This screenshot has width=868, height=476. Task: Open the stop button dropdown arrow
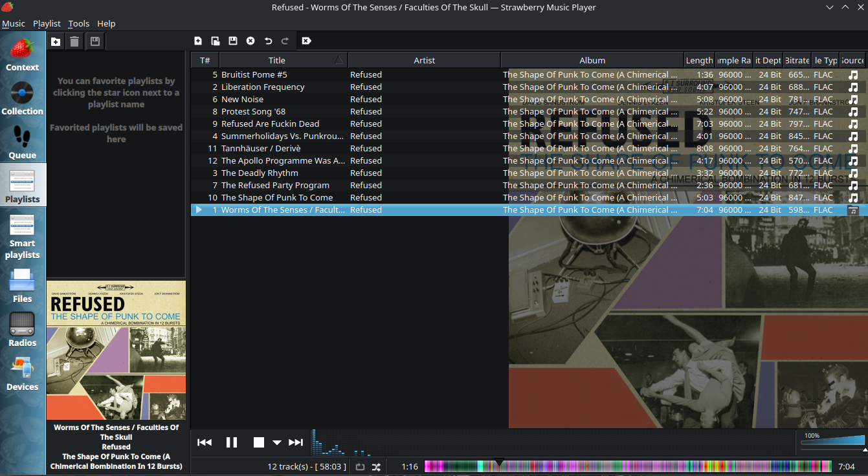pos(277,443)
